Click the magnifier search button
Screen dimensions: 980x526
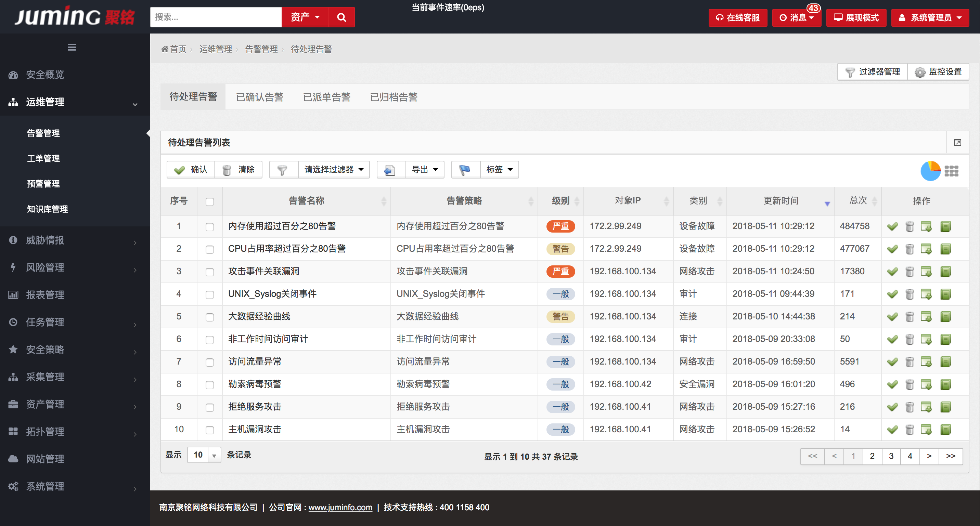tap(341, 17)
